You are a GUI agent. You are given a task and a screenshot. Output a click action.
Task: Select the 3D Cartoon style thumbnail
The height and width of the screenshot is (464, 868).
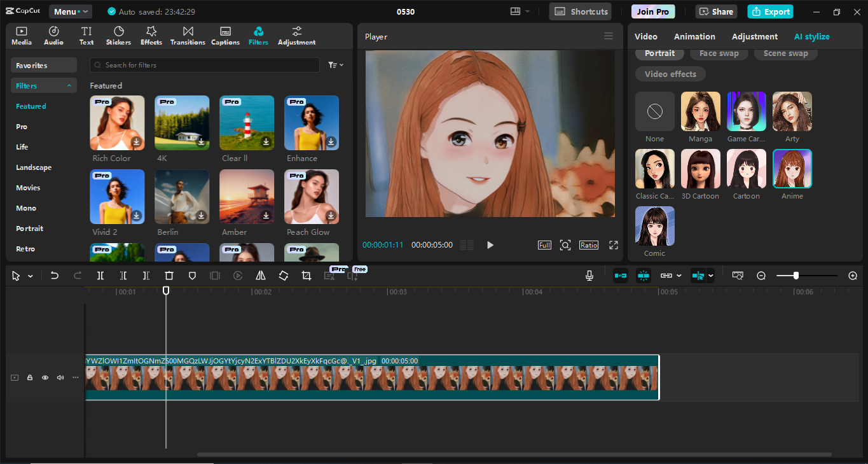(x=700, y=168)
